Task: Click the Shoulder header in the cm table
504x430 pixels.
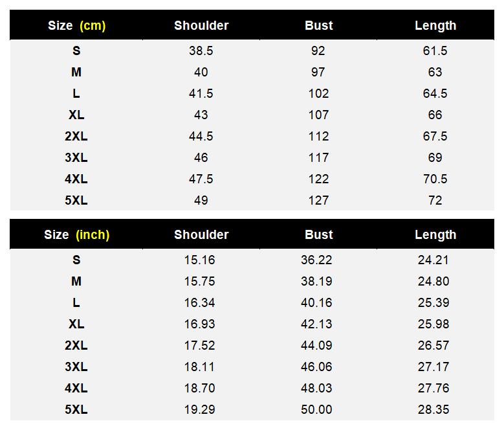Action: pos(201,26)
